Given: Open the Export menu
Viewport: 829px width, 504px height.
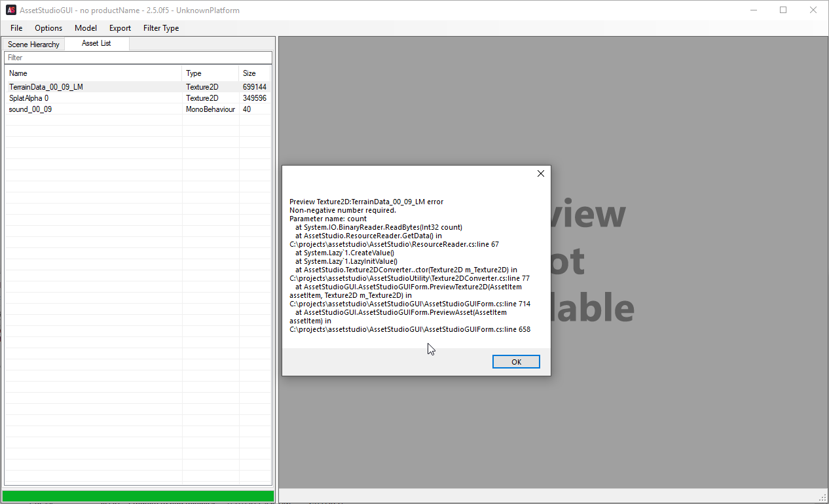Looking at the screenshot, I should [120, 28].
